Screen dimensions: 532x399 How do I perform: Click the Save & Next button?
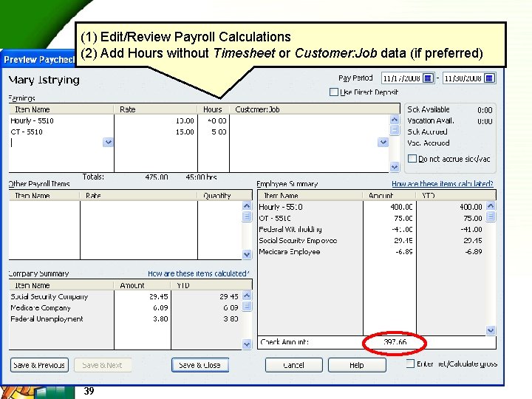(102, 365)
